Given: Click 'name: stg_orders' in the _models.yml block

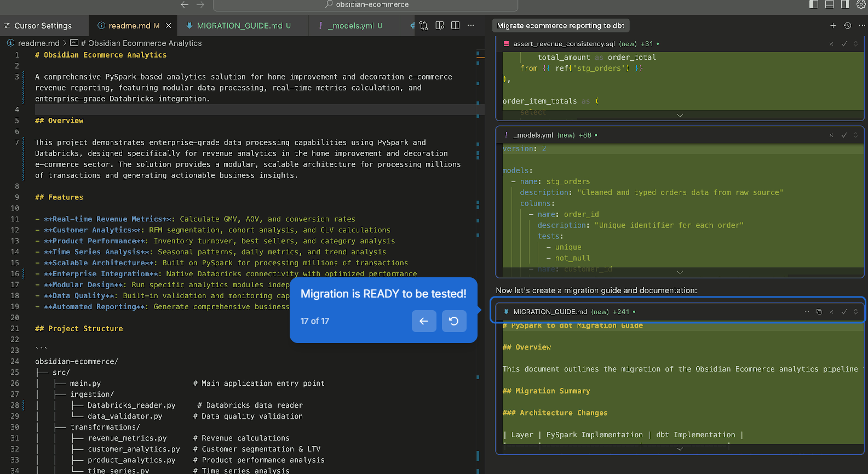Looking at the screenshot, I should [x=555, y=182].
